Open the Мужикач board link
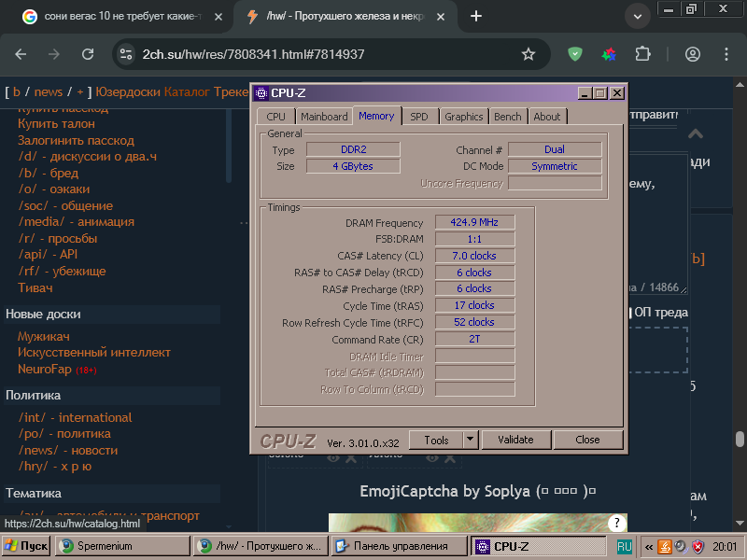 44,337
